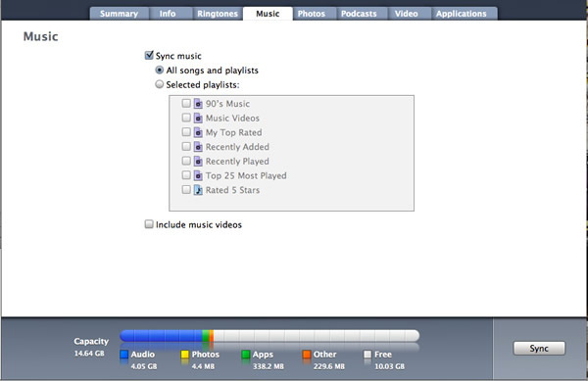
Task: Click the 14.64 GB capacity value
Action: pos(89,354)
